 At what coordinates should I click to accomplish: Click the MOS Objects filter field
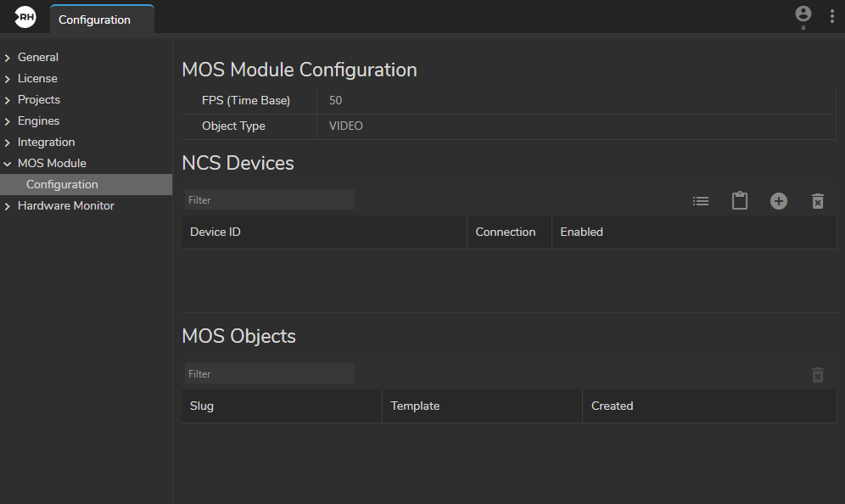269,374
